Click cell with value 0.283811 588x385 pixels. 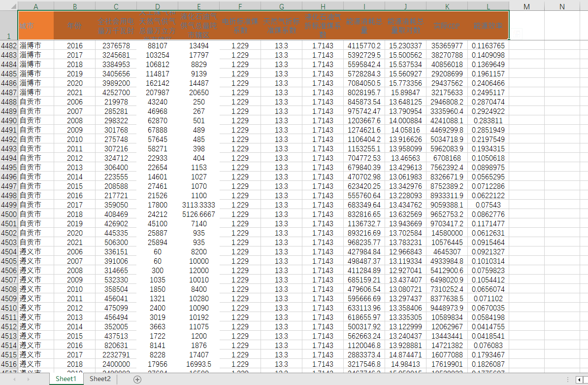488,120
